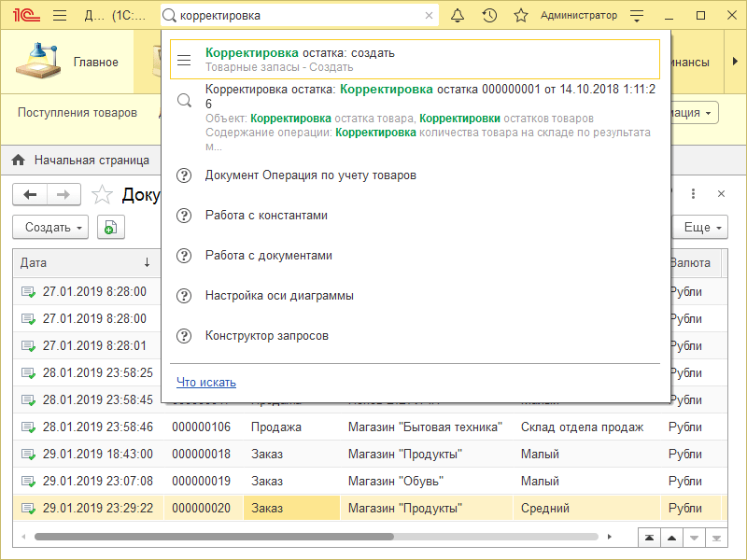Viewport: 747px width, 560px height.
Task: Add this form to favorites star
Action: (x=102, y=194)
